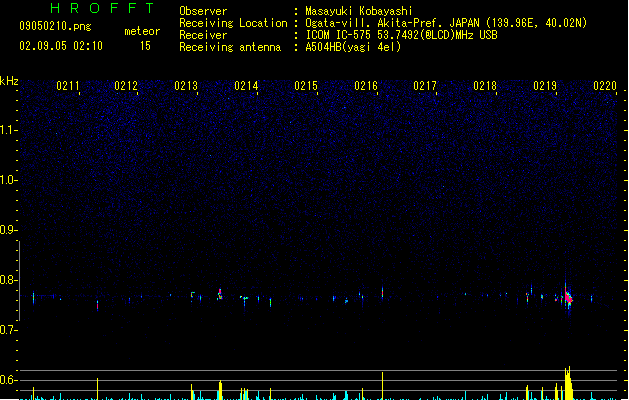Click the 0212 time marker

[x=126, y=86]
